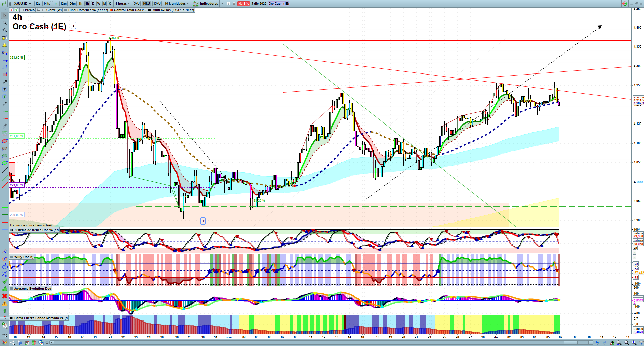
Task: Select the black arrow drawing tool
Action: click(x=5, y=82)
